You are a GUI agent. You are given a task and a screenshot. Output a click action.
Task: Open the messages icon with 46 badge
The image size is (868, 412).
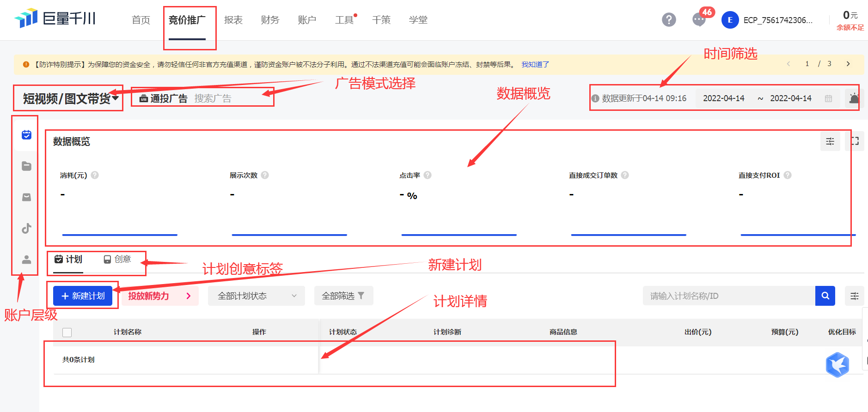point(699,20)
